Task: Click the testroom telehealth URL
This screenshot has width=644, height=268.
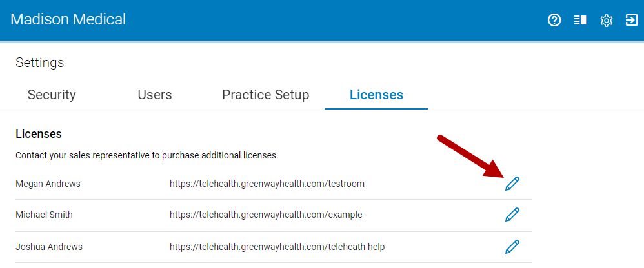Action: pyautogui.click(x=267, y=184)
